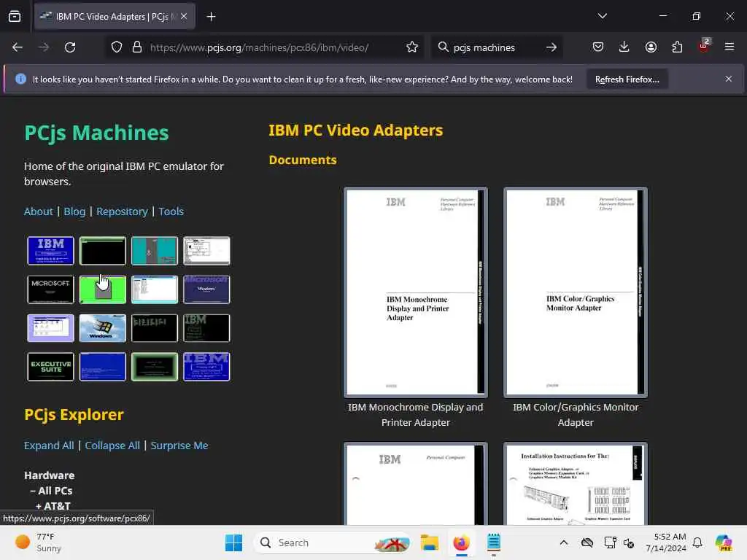Open the Copilot preview icon
The image size is (747, 560).
pyautogui.click(x=723, y=542)
